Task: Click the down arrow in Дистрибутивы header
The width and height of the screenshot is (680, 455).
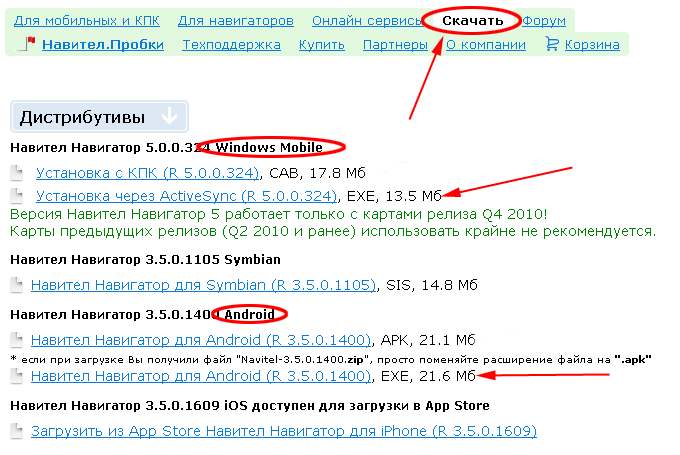Action: coord(169,117)
